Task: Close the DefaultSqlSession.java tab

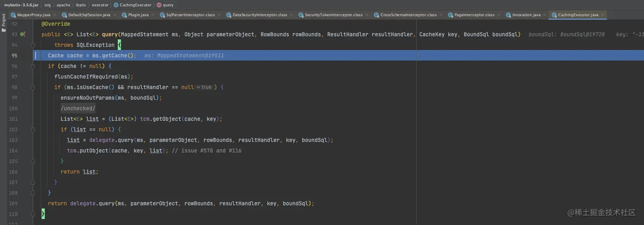Action: pos(115,15)
